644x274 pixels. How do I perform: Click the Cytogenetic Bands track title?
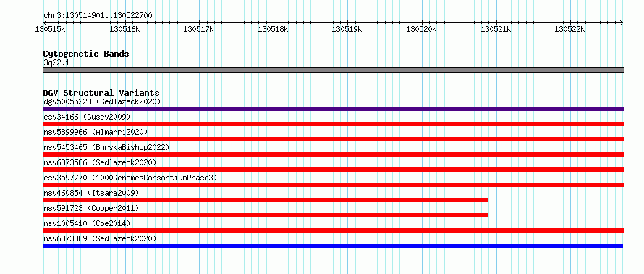pyautogui.click(x=86, y=54)
